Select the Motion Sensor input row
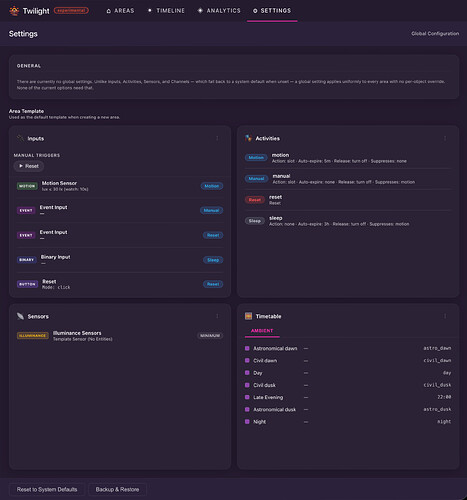Image resolution: width=467 pixels, height=500 pixels. coord(120,186)
